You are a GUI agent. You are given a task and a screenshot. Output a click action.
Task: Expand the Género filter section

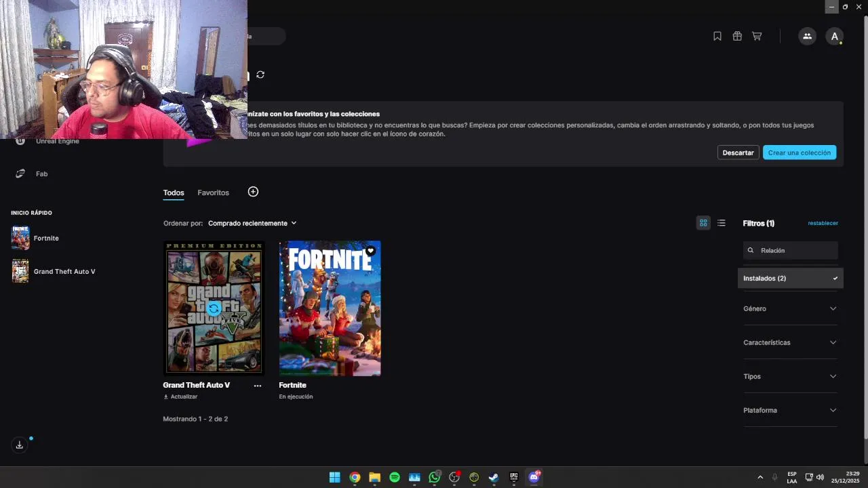(790, 308)
